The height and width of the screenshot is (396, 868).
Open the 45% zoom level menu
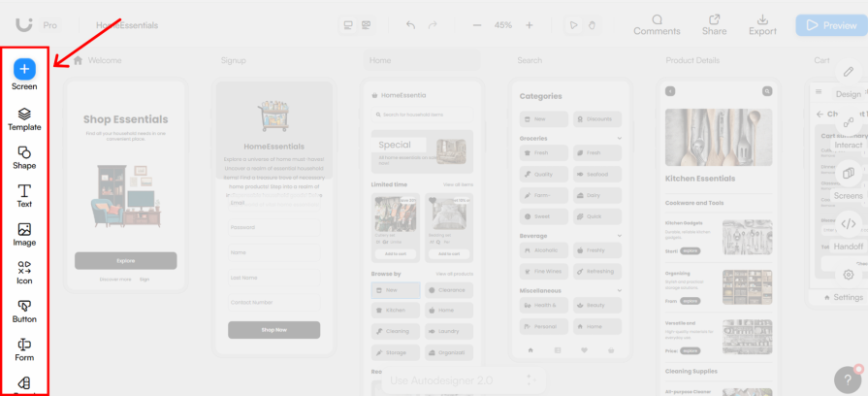coord(503,25)
